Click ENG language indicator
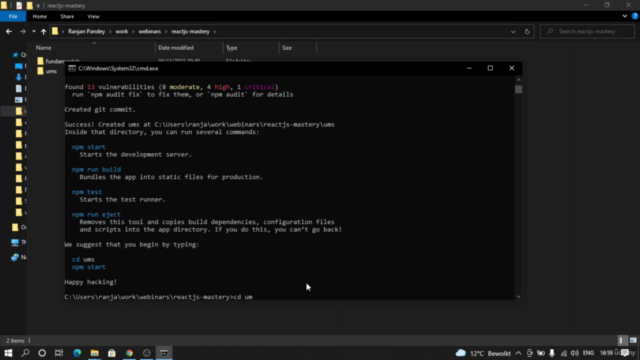Image resolution: width=640 pixels, height=360 pixels. (588, 353)
